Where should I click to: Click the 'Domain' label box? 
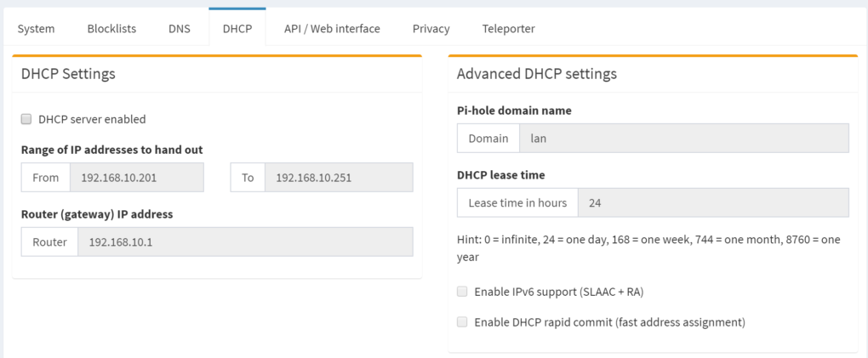[x=488, y=139]
